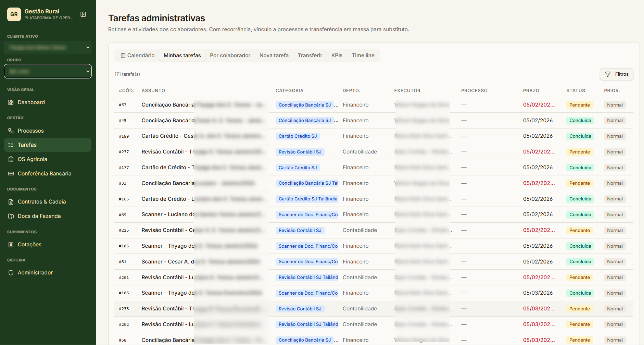Viewport: 644px width, 345px height.
Task: Switch to the Calendário tab
Action: (138, 56)
